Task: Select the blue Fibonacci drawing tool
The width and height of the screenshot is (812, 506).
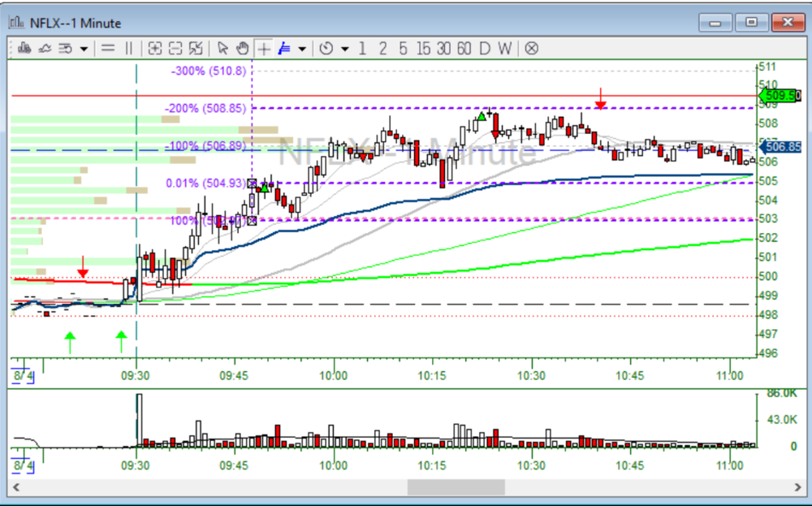Action: (284, 49)
